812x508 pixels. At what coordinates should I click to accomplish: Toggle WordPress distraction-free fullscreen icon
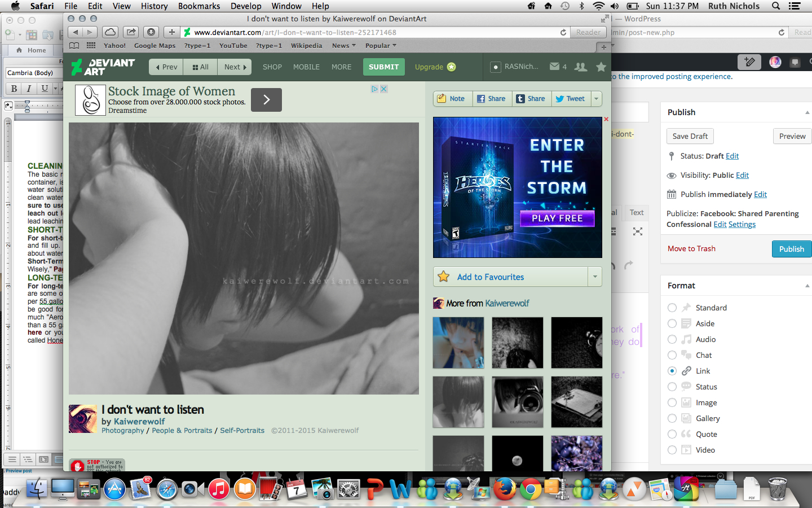click(x=638, y=231)
